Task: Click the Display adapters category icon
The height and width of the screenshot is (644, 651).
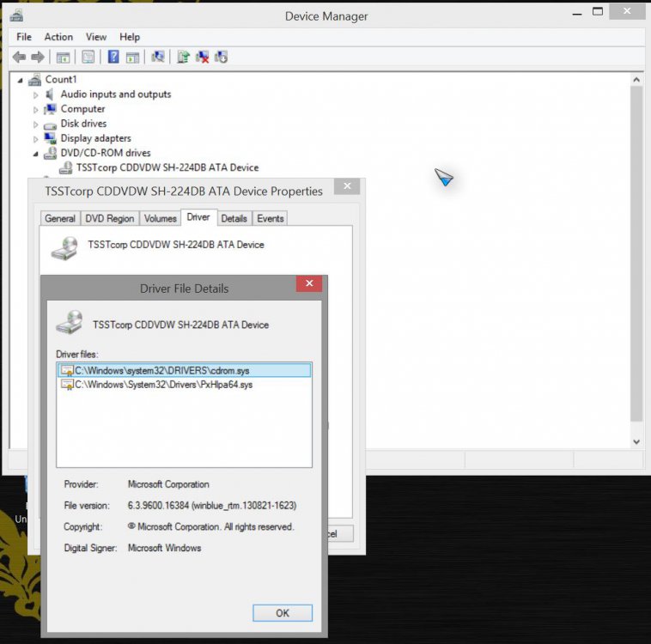Action: [50, 138]
